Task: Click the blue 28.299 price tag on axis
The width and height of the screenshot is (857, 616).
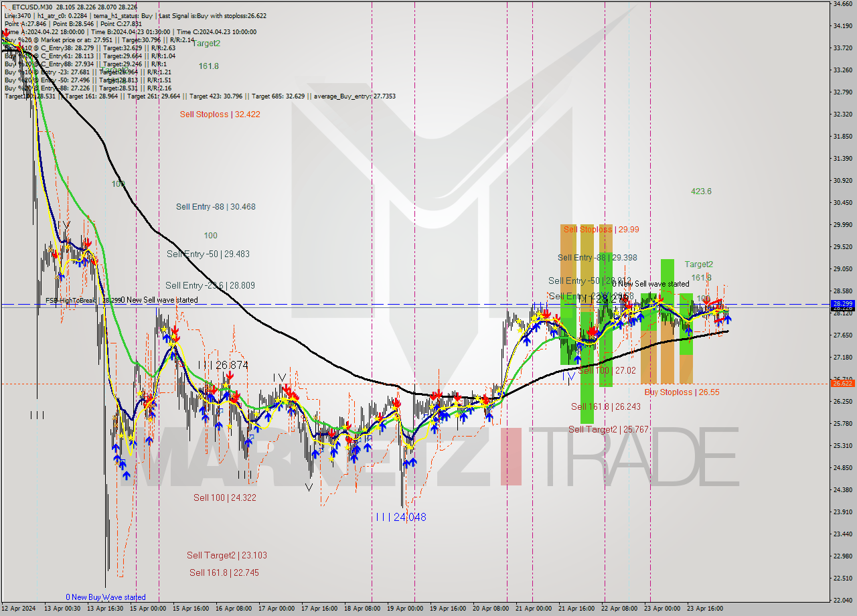Action: coord(842,304)
